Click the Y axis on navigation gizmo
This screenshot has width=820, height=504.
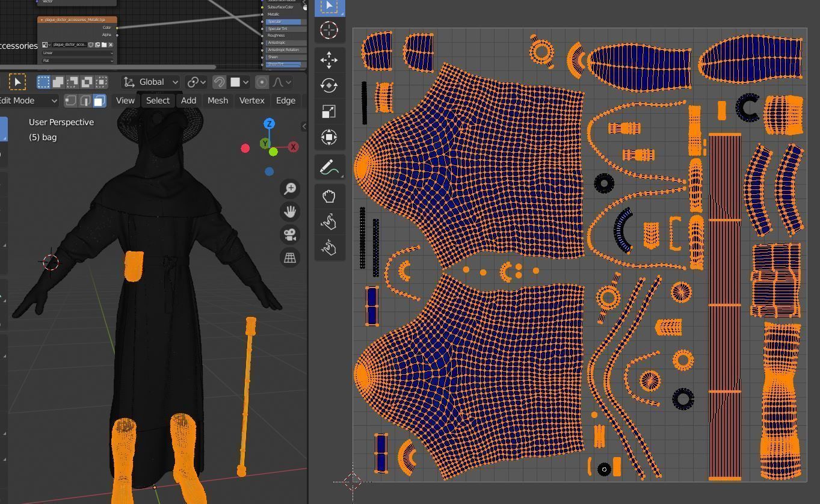coord(265,143)
